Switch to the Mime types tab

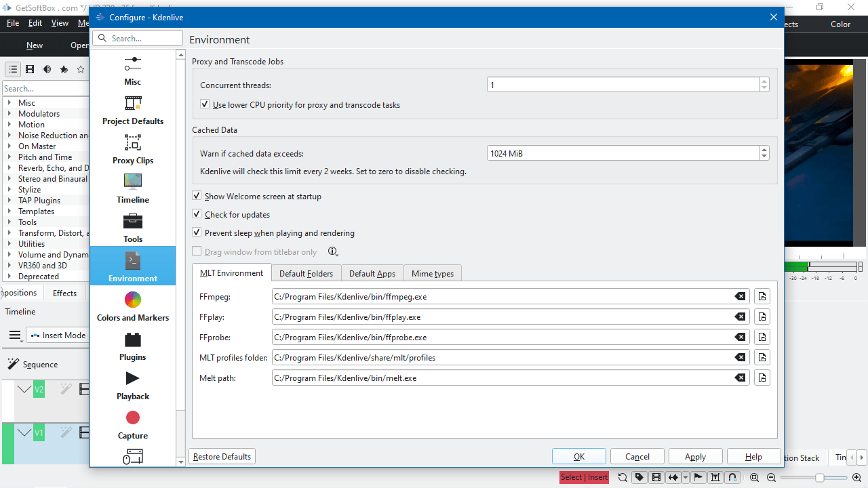pos(433,274)
